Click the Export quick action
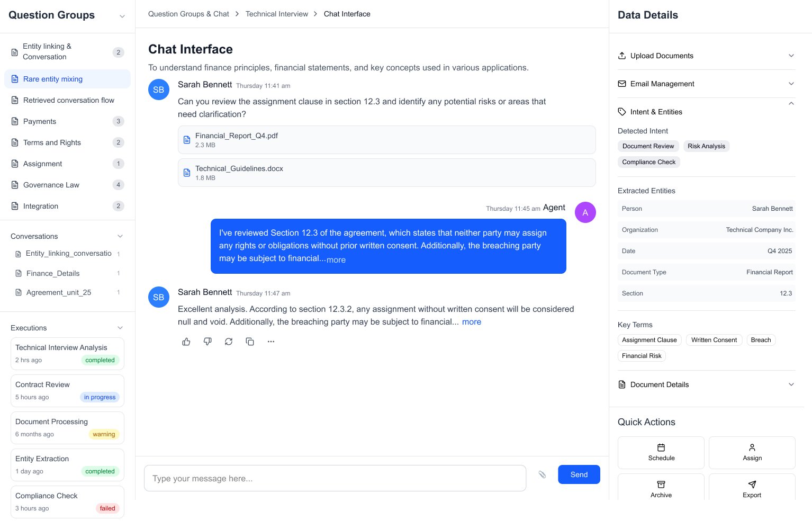 (x=752, y=489)
